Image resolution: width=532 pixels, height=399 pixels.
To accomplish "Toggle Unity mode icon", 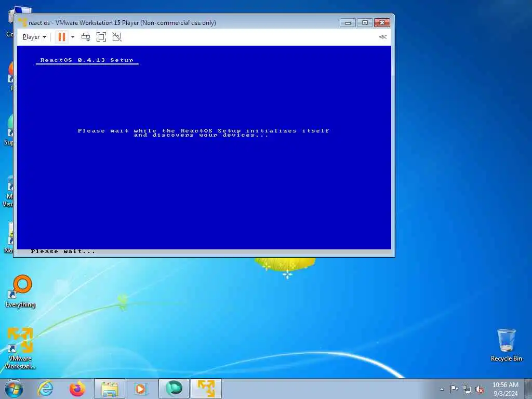I will point(117,37).
